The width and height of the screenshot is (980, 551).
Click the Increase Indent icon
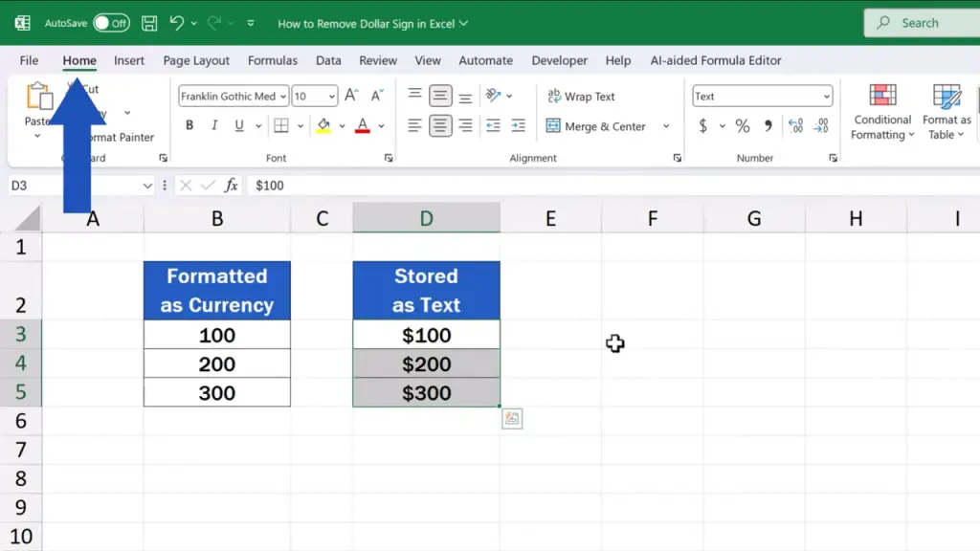point(518,125)
